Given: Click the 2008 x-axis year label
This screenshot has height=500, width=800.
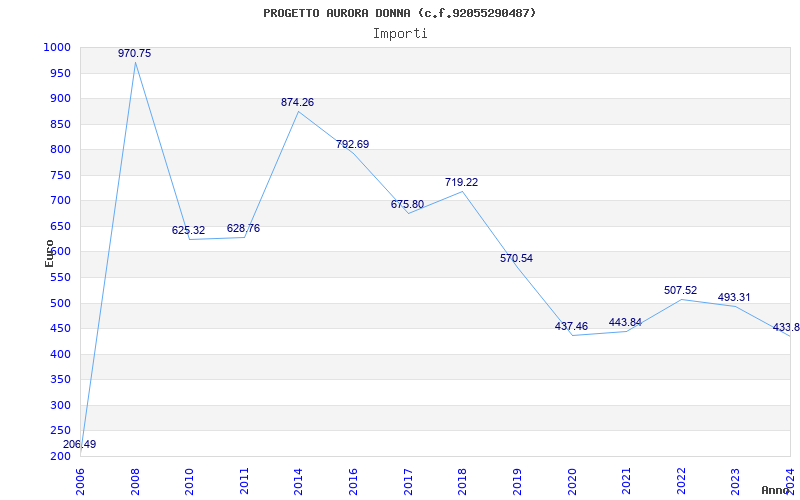Looking at the screenshot, I should pos(135,481).
